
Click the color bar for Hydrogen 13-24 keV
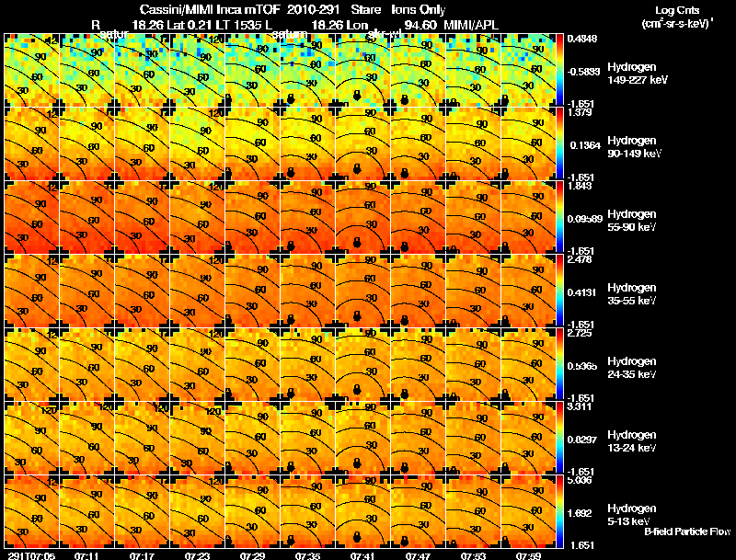point(559,438)
